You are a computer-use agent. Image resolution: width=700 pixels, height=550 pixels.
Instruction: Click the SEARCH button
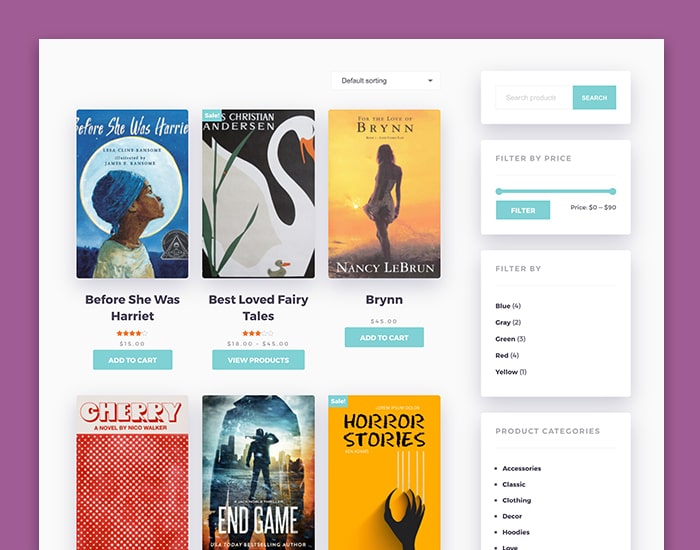click(594, 97)
